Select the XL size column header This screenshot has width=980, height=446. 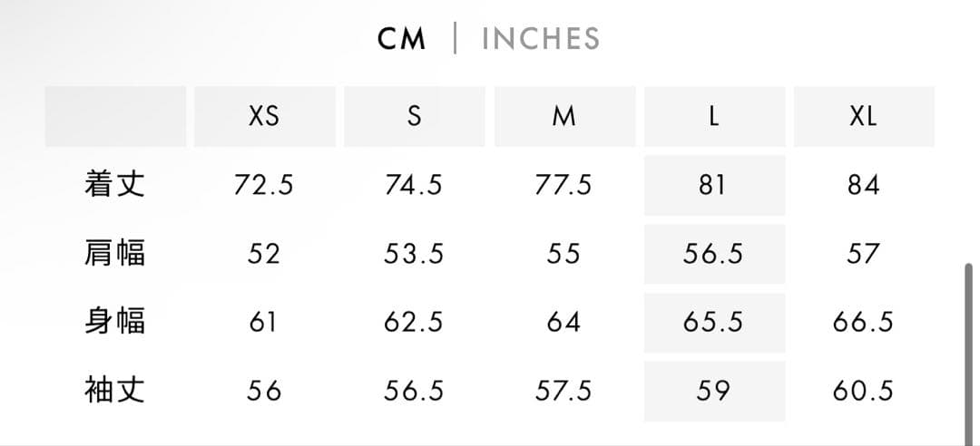(x=864, y=117)
